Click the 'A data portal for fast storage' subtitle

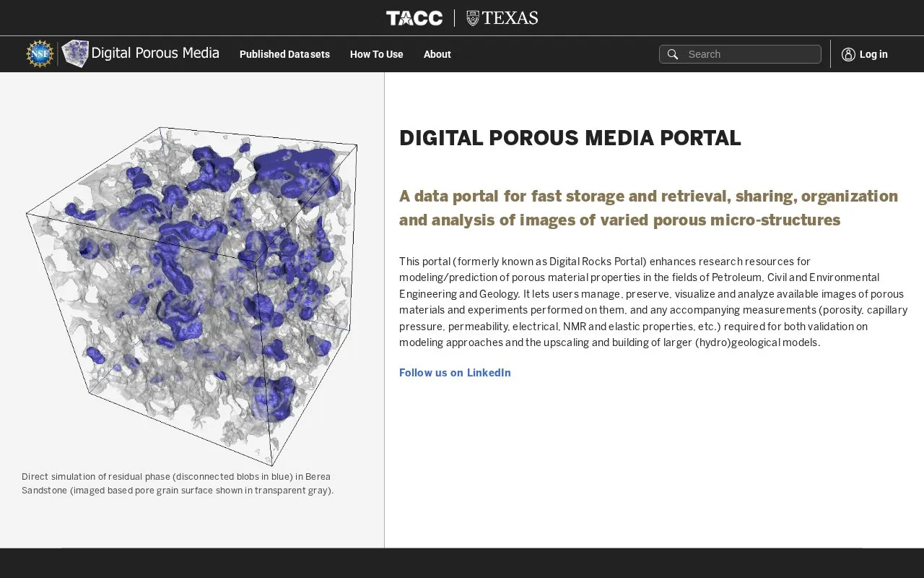pos(649,208)
